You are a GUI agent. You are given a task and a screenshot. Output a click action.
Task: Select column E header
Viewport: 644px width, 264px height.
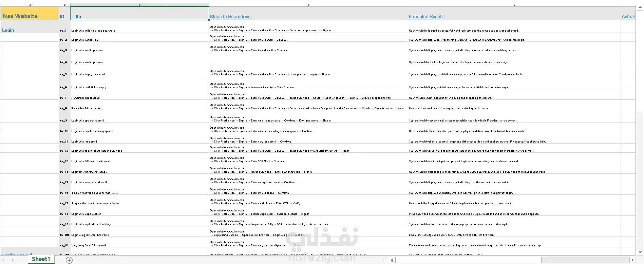(x=514, y=5)
